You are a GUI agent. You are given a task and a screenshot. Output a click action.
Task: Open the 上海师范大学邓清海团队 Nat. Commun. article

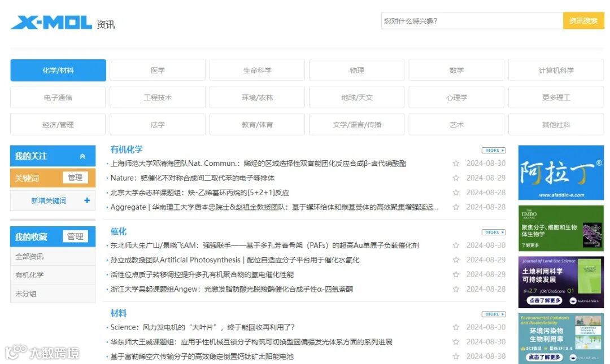point(258,163)
